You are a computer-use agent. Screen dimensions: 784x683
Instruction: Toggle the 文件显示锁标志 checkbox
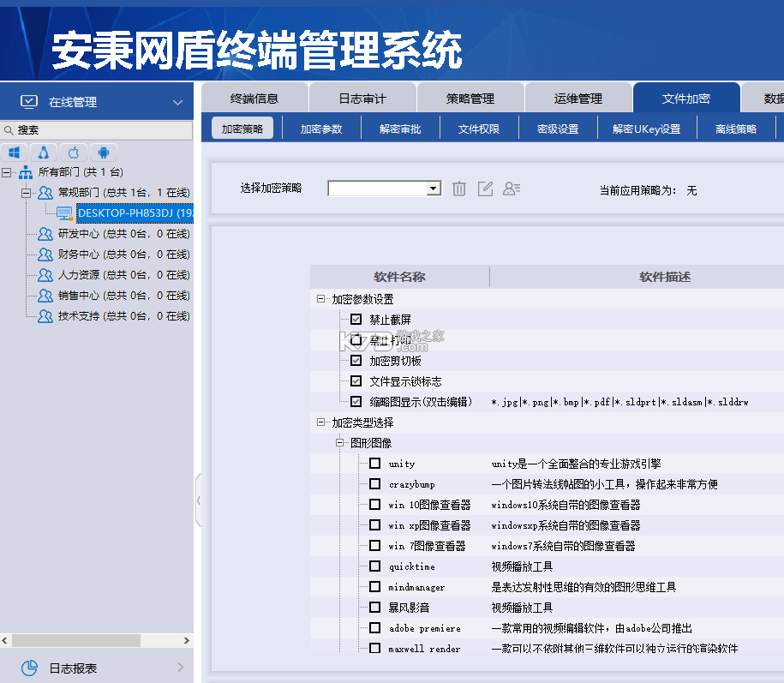[356, 381]
